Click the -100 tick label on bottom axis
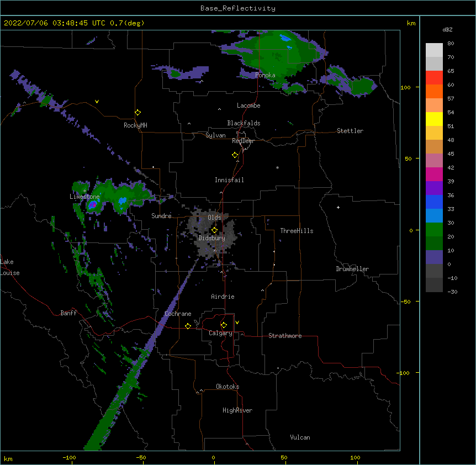The height and width of the screenshot is (465, 476). point(69,458)
